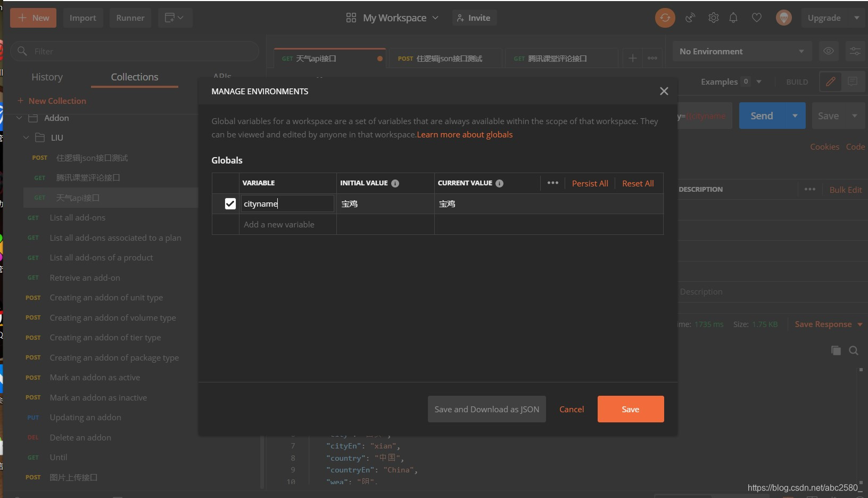Click the blue Send button

click(762, 116)
